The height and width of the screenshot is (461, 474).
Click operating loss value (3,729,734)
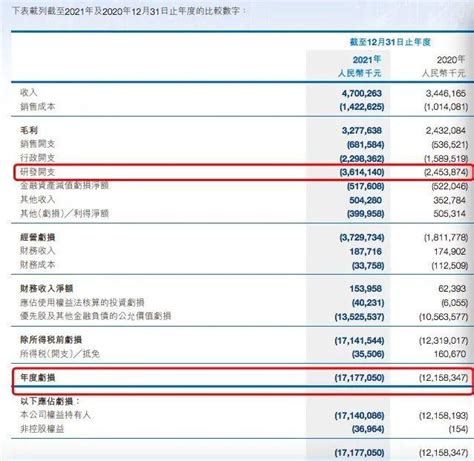tap(362, 238)
